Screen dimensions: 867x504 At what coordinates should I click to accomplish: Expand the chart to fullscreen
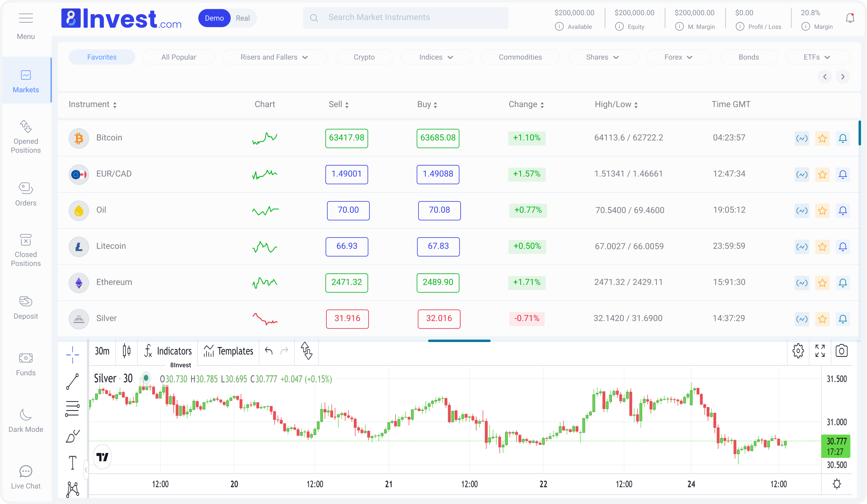[820, 351]
